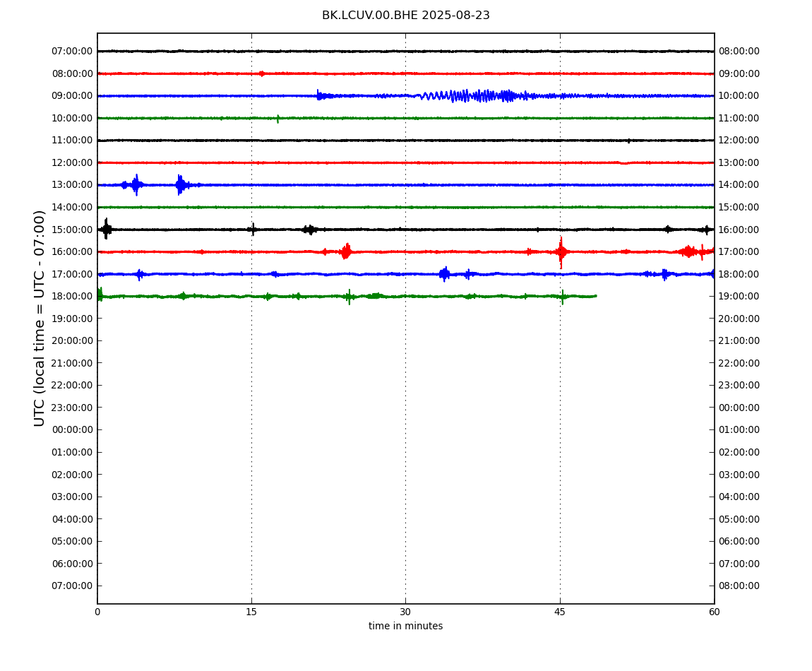
Task: Click right-axis label 03:00:00
Action: [739, 475]
